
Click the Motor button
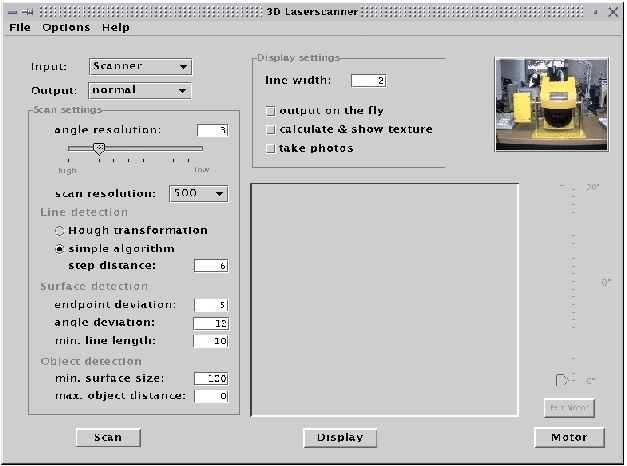click(569, 438)
